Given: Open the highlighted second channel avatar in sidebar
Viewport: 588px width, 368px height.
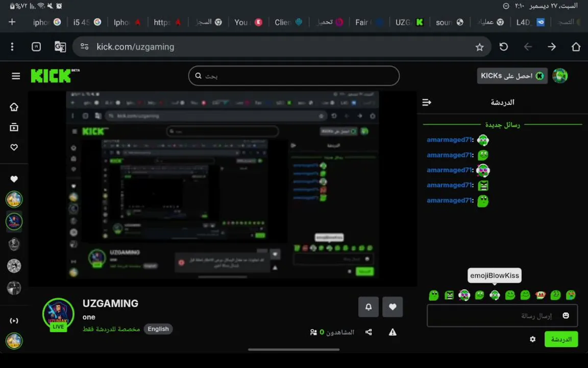Looking at the screenshot, I should click(14, 221).
